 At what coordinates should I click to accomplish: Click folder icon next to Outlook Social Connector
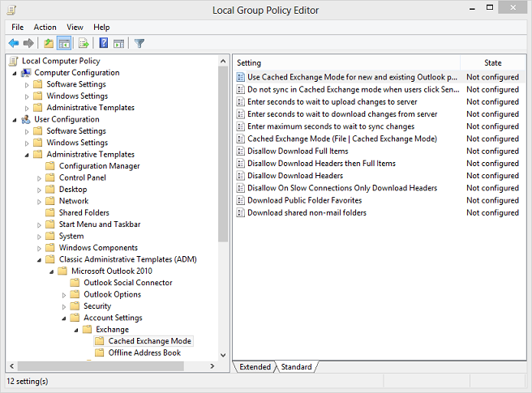[75, 283]
